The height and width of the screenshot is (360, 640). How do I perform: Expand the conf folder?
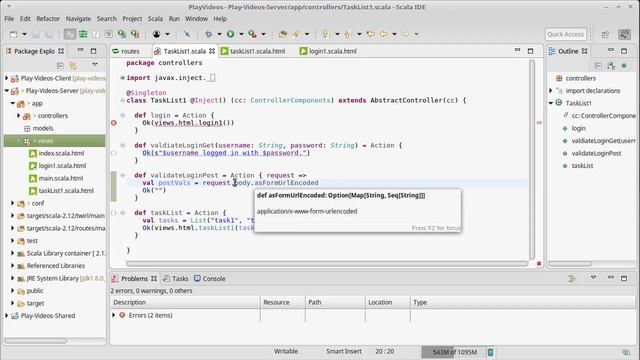[x=13, y=203]
